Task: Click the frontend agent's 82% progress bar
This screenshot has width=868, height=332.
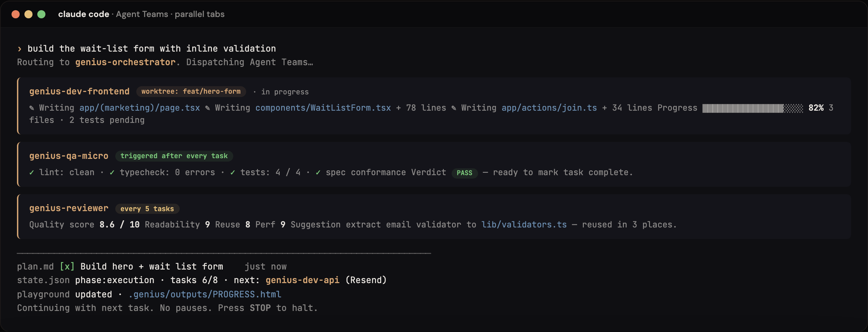Action: click(753, 108)
